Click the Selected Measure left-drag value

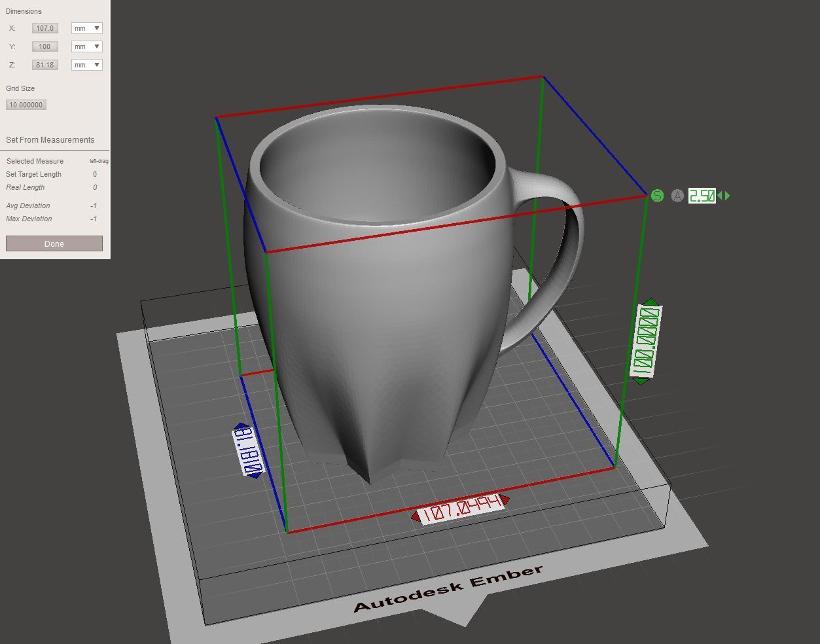[x=99, y=161]
